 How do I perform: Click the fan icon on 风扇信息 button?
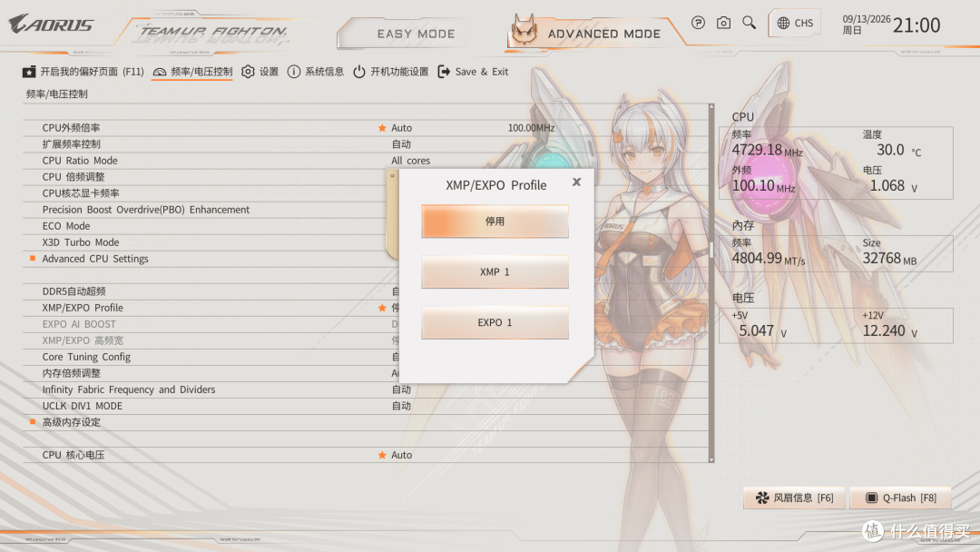pyautogui.click(x=762, y=498)
